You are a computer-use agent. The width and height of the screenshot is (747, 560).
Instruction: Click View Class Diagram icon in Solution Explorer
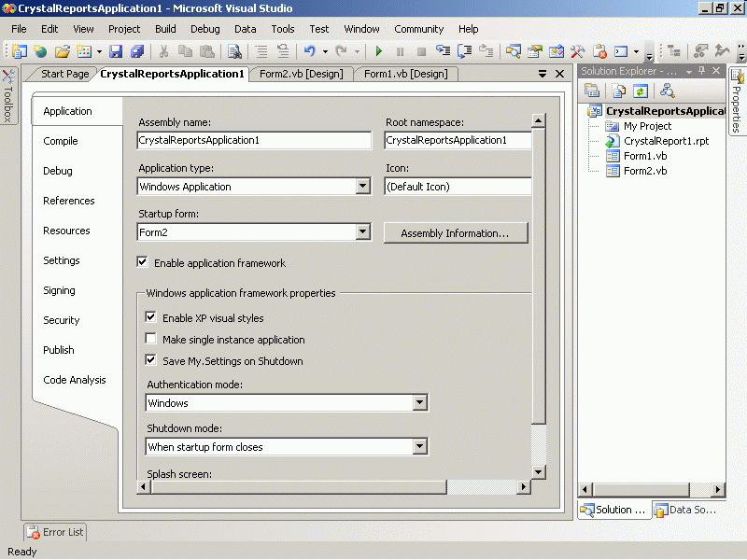pyautogui.click(x=667, y=91)
